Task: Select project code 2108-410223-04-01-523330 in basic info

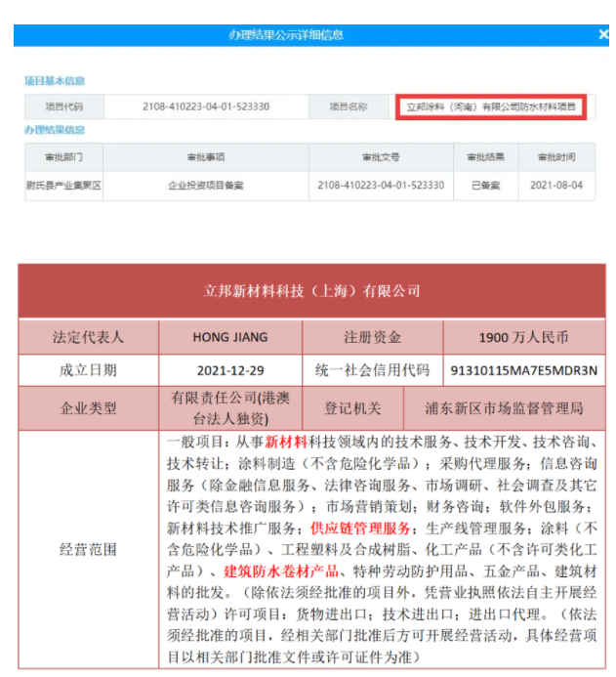Action: click(206, 106)
